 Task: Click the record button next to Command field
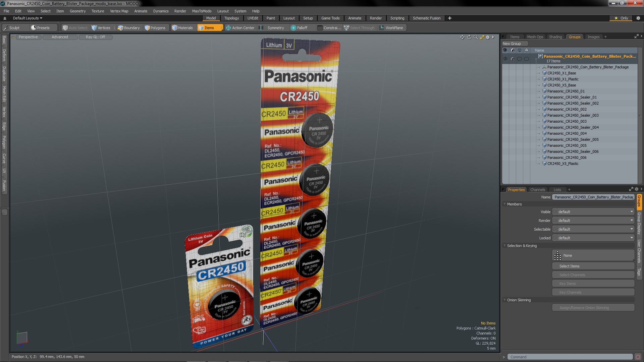pyautogui.click(x=638, y=357)
